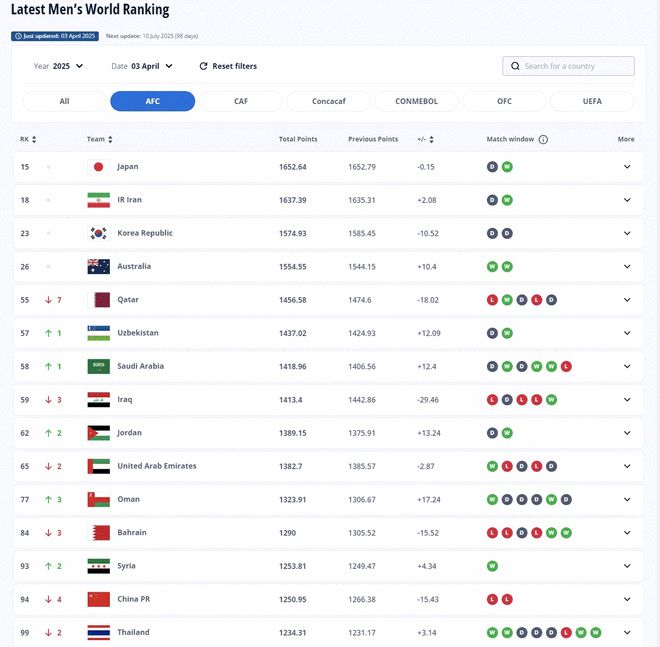Viewport: 660px width, 647px height.
Task: Click Iraq's first red L result badge
Action: [492, 400]
